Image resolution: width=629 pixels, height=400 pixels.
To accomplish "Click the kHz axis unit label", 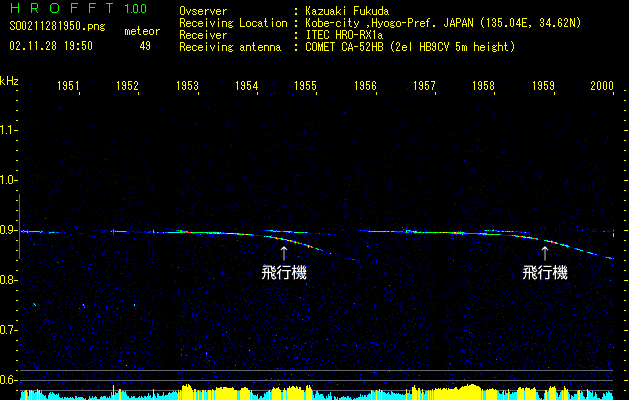I will click(9, 81).
